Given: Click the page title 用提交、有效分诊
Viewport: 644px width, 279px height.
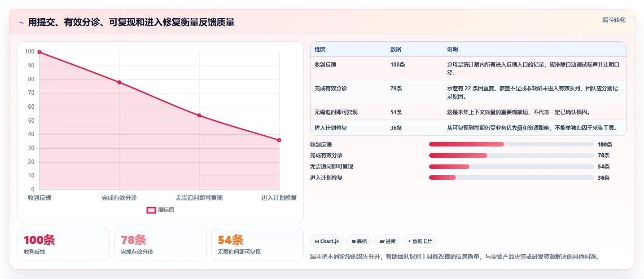Looking at the screenshot, I should pyautogui.click(x=131, y=22).
